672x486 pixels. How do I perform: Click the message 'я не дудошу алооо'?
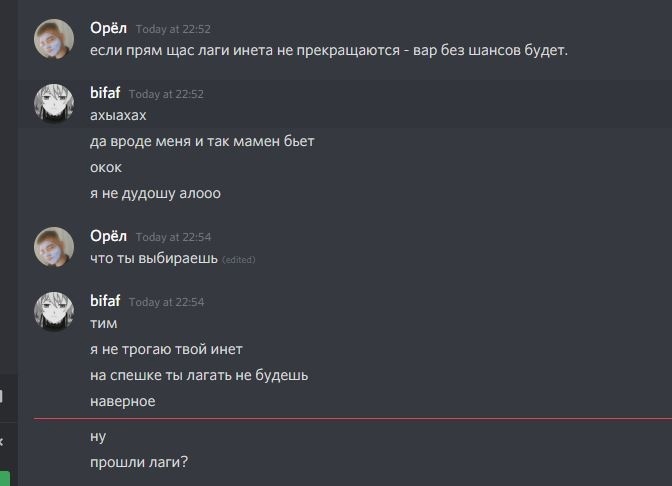click(x=155, y=193)
